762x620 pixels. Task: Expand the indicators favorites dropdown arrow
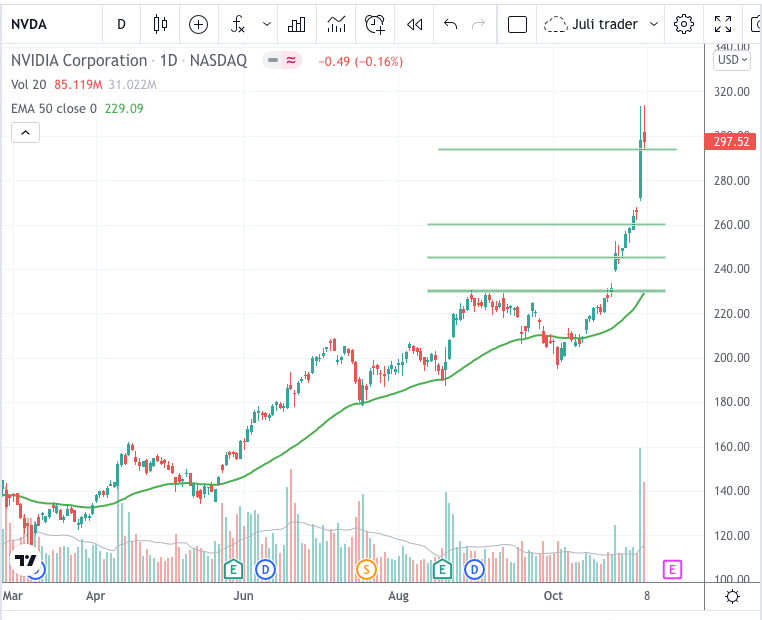point(266,24)
